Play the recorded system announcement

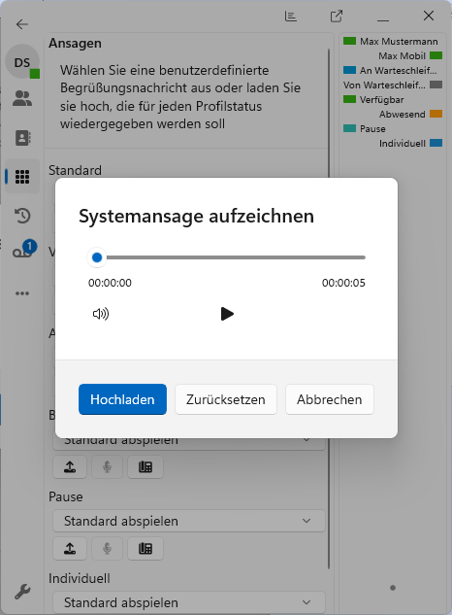coord(227,314)
